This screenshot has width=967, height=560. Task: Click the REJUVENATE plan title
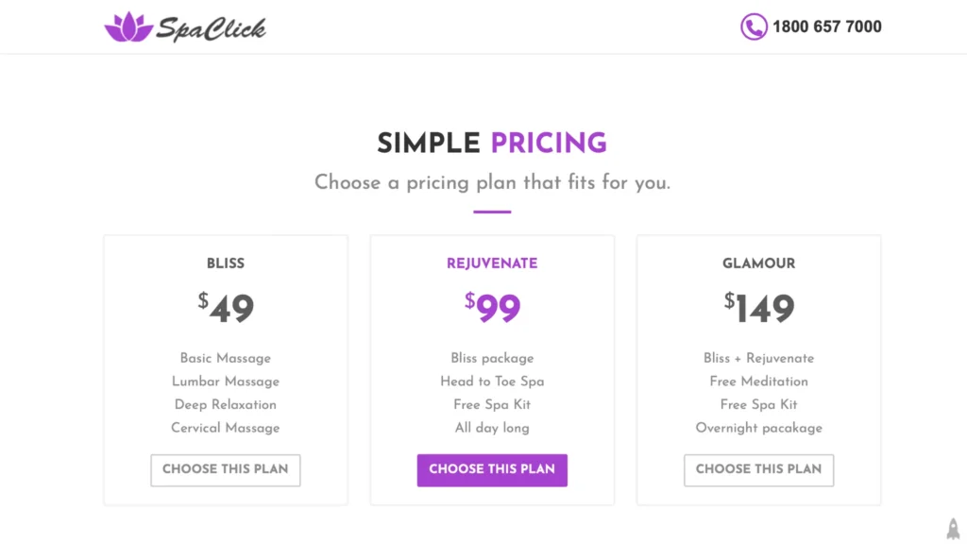492,263
